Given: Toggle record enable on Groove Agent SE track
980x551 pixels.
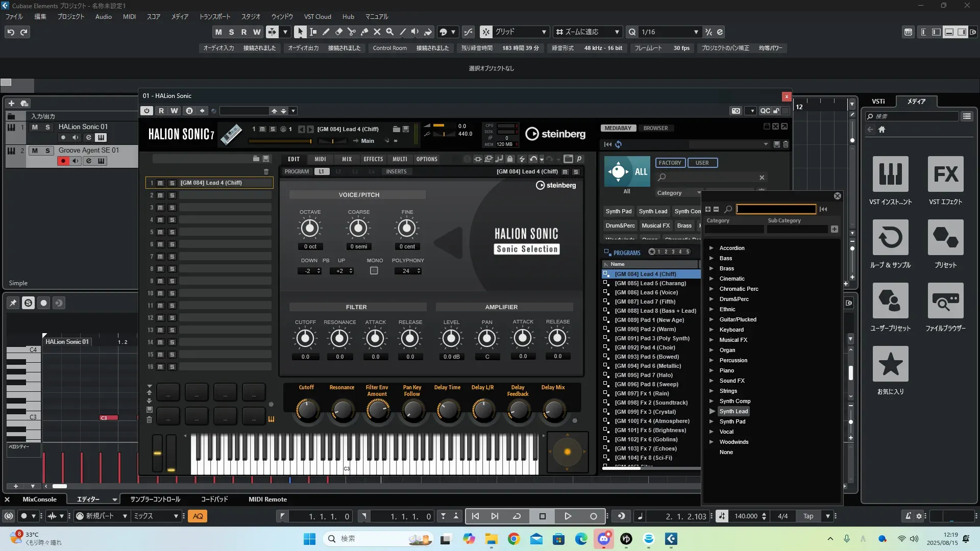Looking at the screenshot, I should [x=63, y=161].
